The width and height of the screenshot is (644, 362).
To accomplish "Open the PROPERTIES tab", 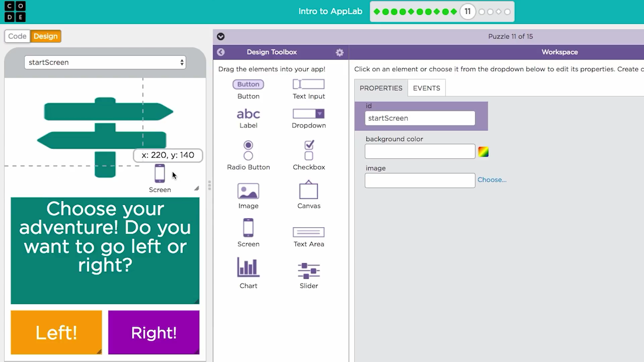I will tap(381, 88).
